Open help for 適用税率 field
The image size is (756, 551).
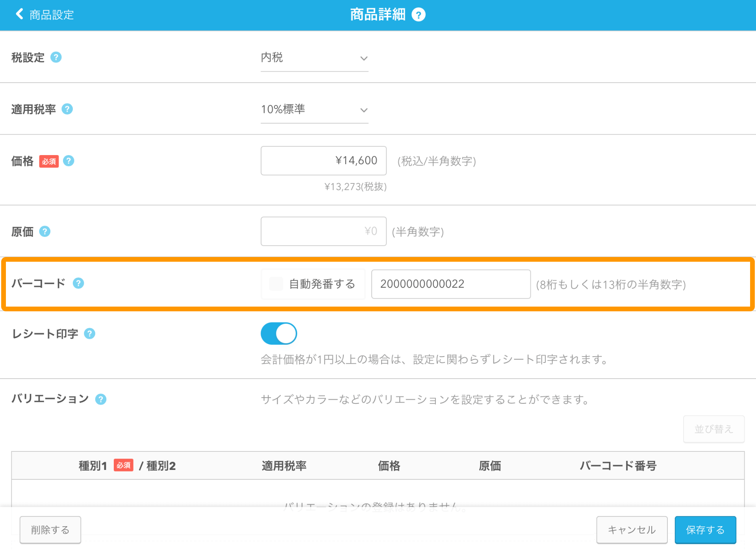(x=67, y=109)
